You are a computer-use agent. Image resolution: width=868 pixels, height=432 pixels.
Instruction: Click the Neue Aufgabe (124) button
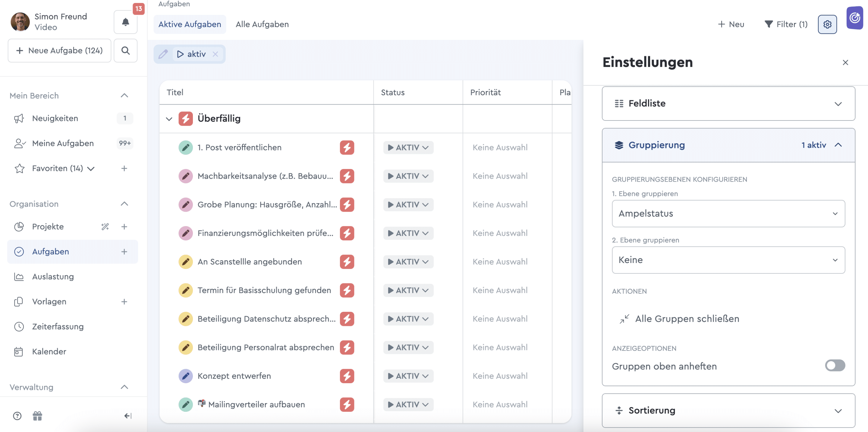tap(60, 51)
